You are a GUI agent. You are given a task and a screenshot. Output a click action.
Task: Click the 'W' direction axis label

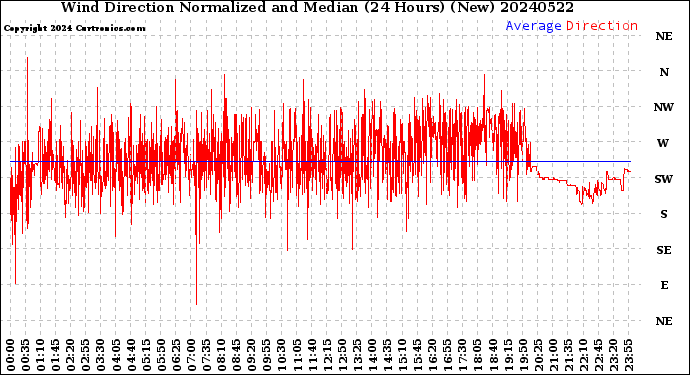pyautogui.click(x=663, y=143)
